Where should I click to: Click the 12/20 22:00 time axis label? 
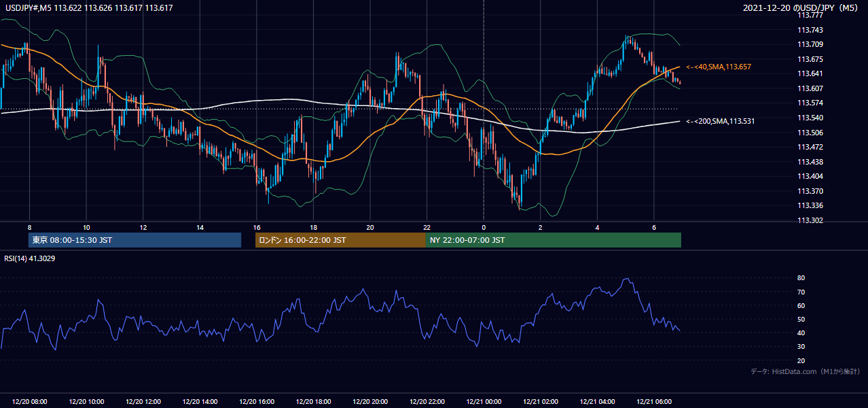pos(427,402)
